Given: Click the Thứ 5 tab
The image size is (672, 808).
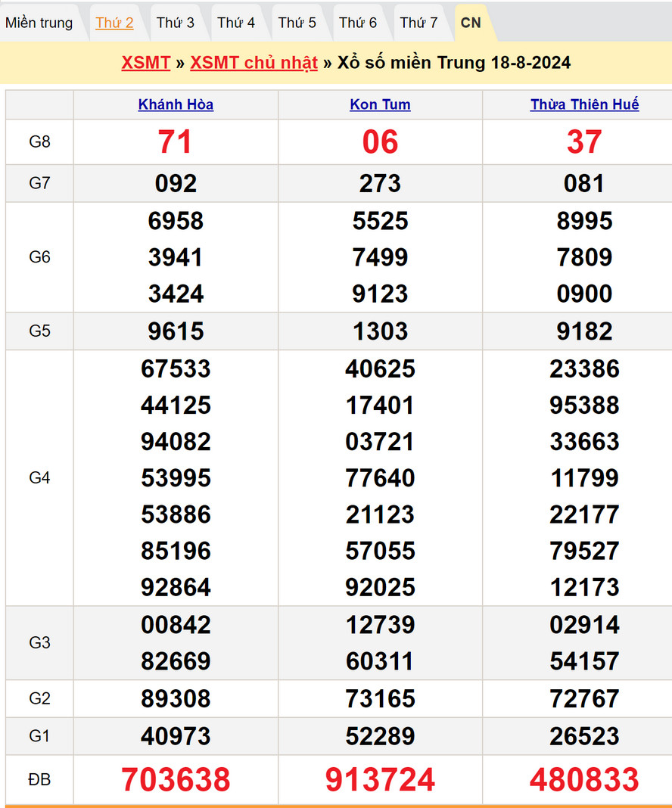Looking at the screenshot, I should point(297,23).
